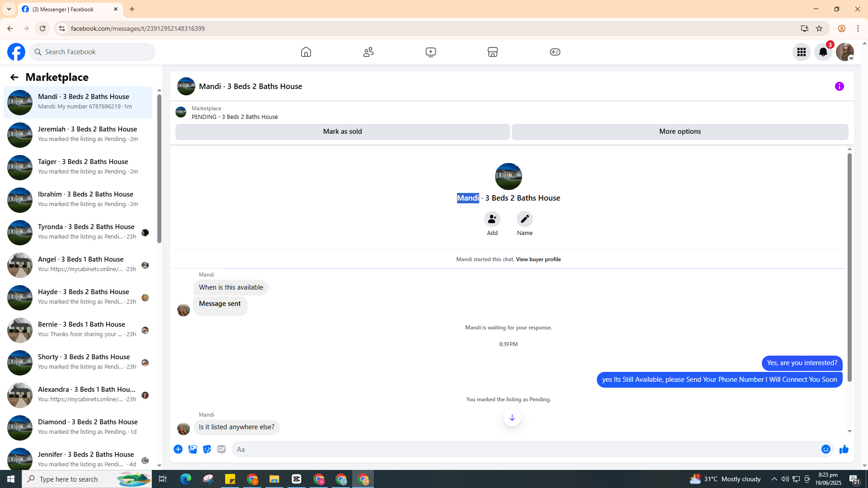Click Mark as sold button
Screen dimensions: 868x488
(x=343, y=131)
